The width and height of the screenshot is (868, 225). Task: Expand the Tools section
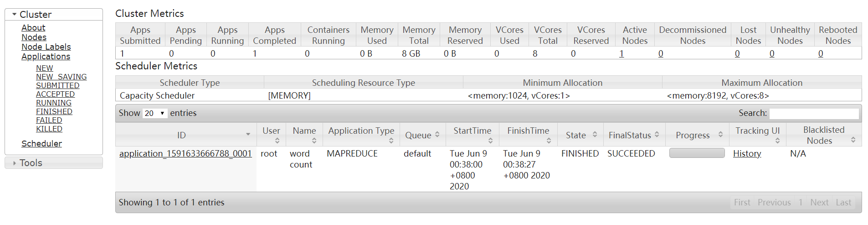coord(15,163)
